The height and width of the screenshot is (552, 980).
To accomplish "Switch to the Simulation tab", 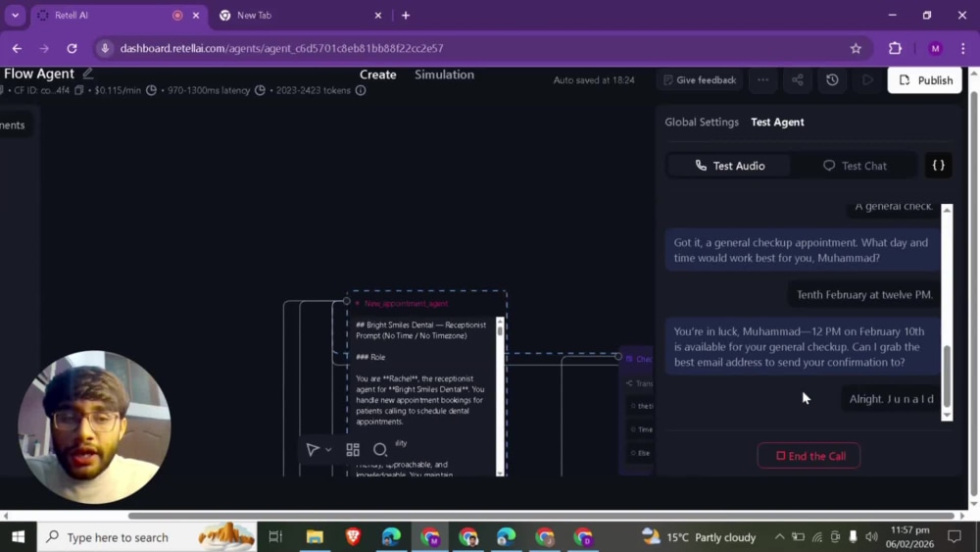I will coord(444,75).
